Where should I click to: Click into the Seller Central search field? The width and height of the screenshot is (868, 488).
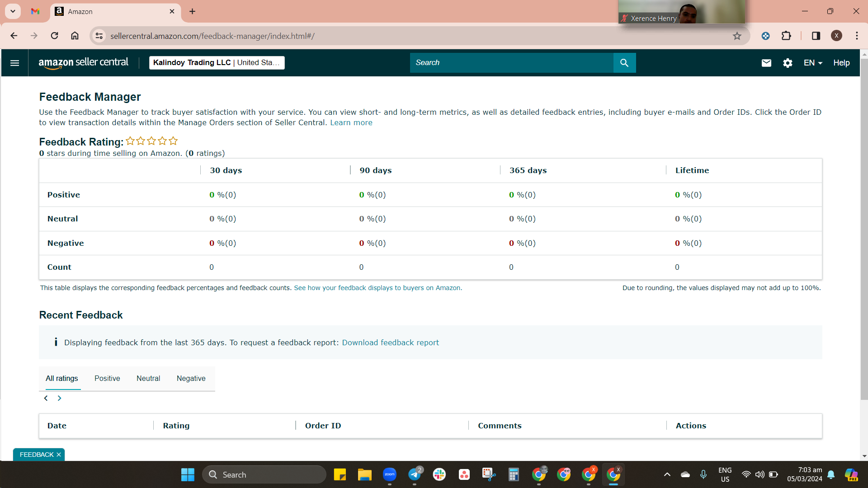pos(511,63)
